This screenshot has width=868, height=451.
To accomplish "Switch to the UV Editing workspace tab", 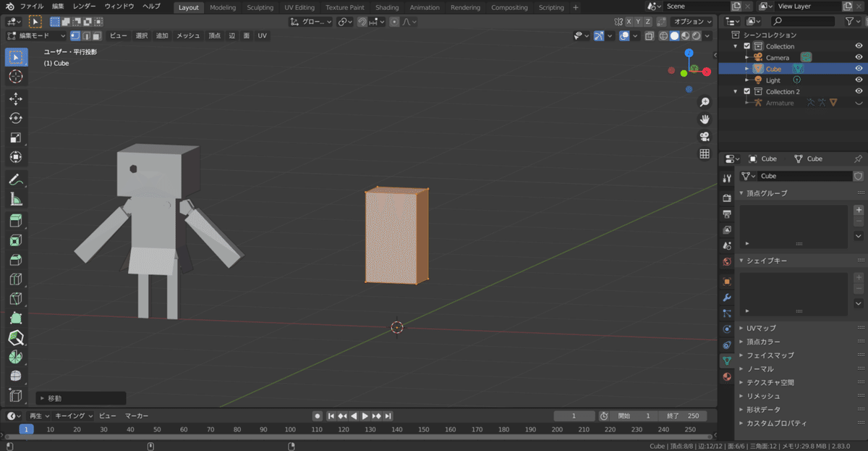I will 299,7.
